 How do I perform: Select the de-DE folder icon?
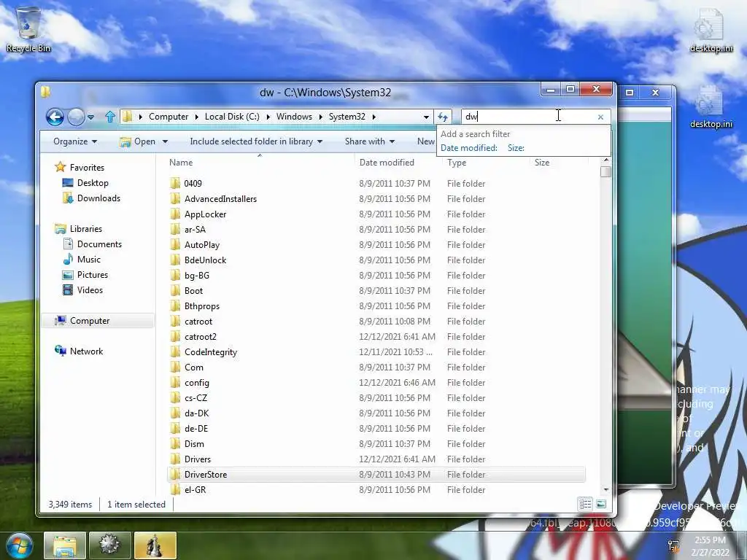(x=175, y=429)
